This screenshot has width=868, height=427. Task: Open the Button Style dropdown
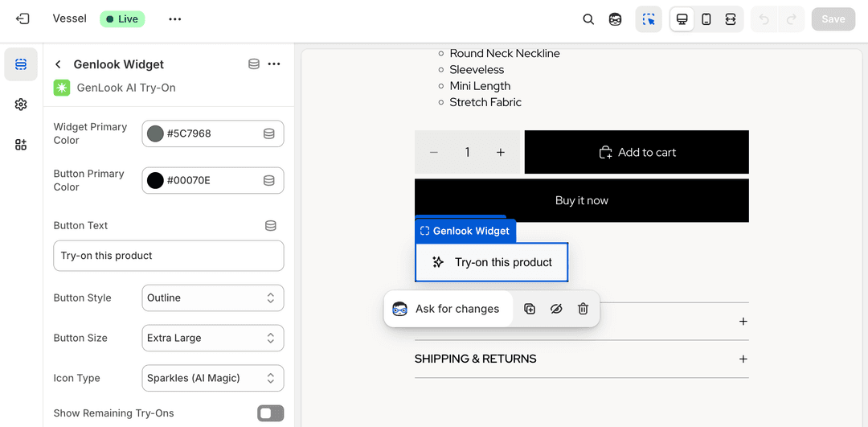click(212, 298)
